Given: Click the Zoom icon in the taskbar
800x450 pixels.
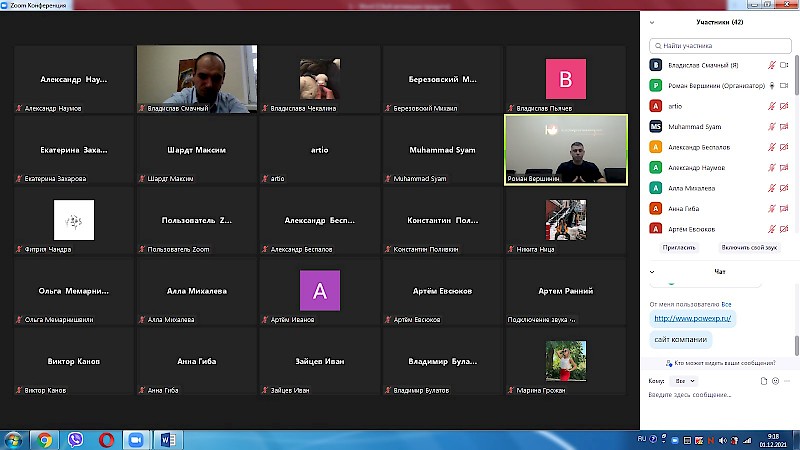Looking at the screenshot, I should [137, 439].
